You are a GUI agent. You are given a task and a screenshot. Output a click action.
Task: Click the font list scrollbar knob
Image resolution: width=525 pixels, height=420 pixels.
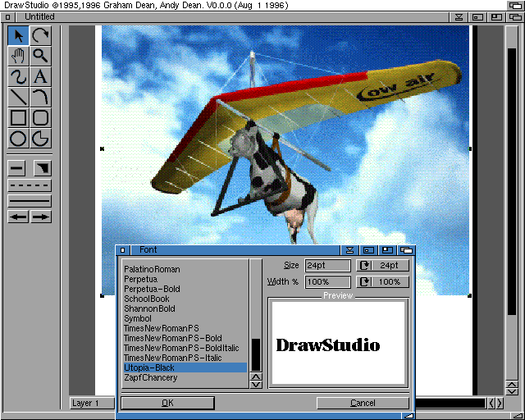click(x=256, y=354)
